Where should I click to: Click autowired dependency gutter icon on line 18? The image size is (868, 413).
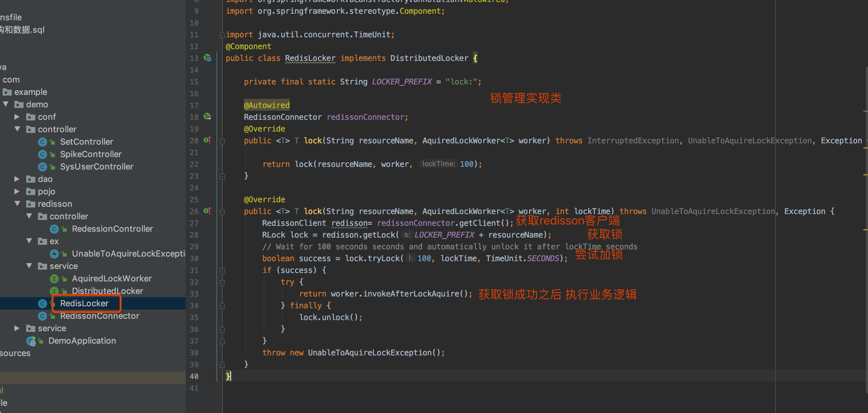pos(207,117)
